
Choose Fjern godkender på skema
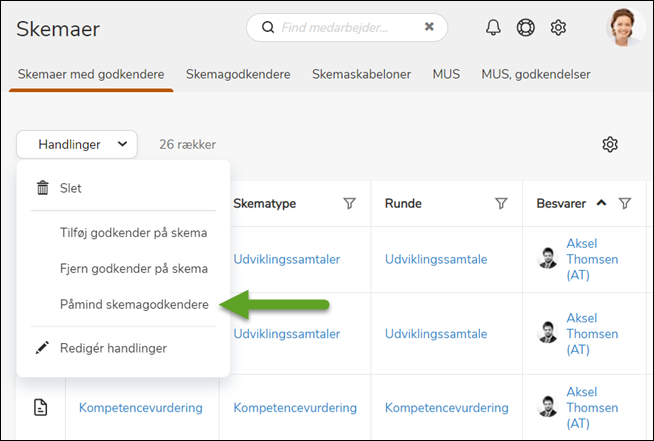[134, 269]
